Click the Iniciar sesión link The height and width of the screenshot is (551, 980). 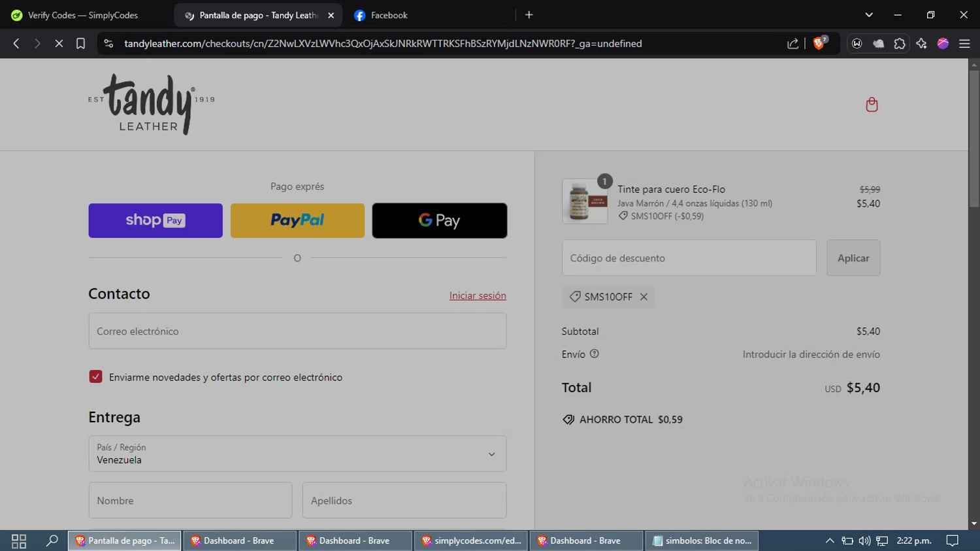(478, 295)
